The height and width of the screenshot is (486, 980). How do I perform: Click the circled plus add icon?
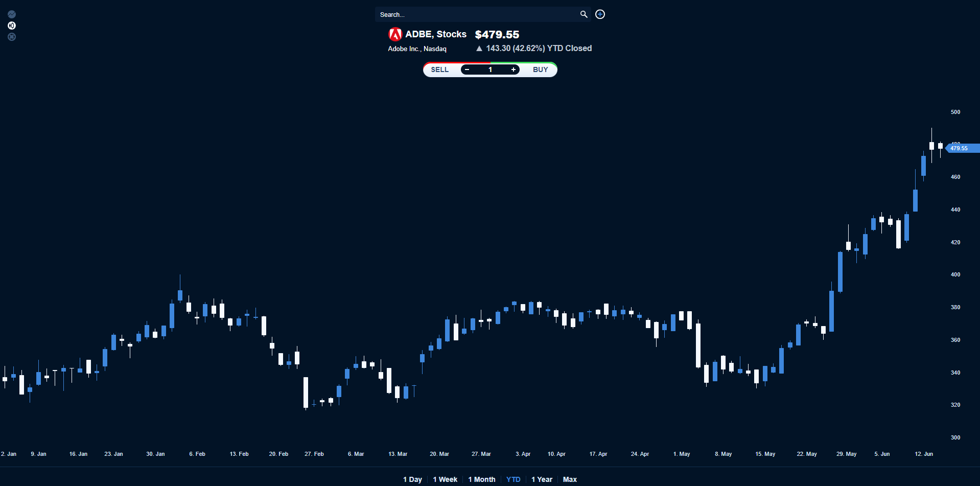(600, 14)
